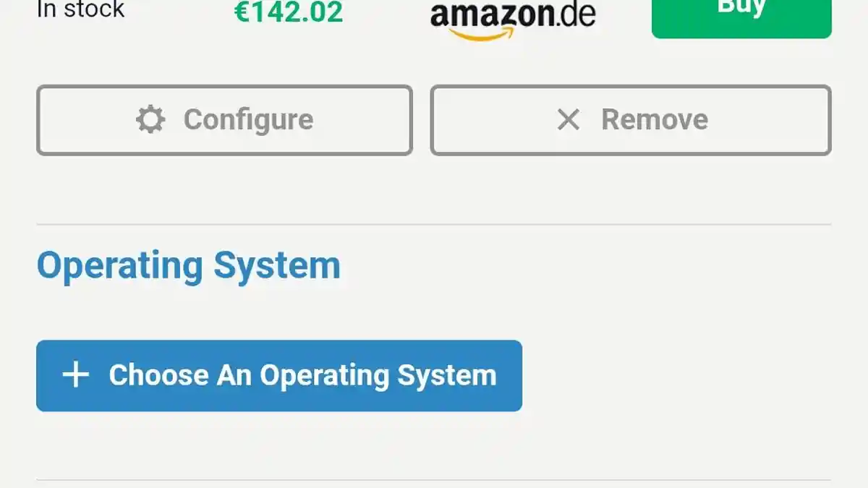The height and width of the screenshot is (488, 868).
Task: Click the In stock availability text
Action: [80, 9]
